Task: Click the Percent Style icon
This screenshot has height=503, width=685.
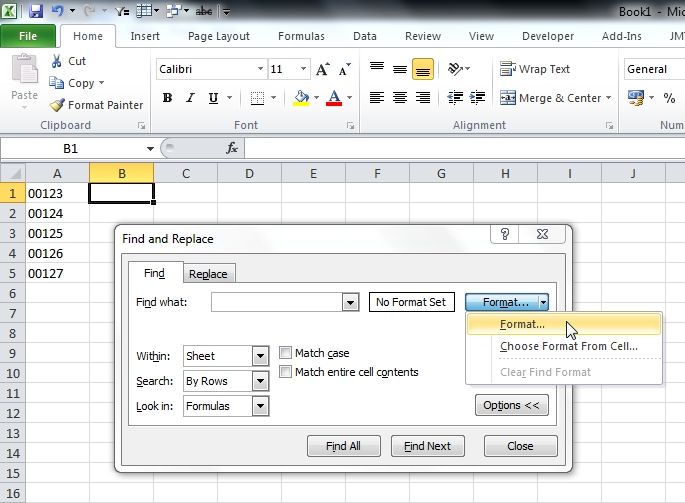Action: point(669,98)
